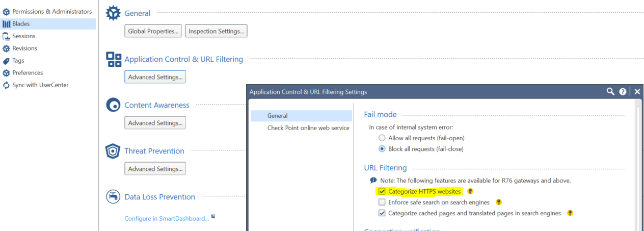Click the Inspection Settings button
644x231 pixels.
216,31
